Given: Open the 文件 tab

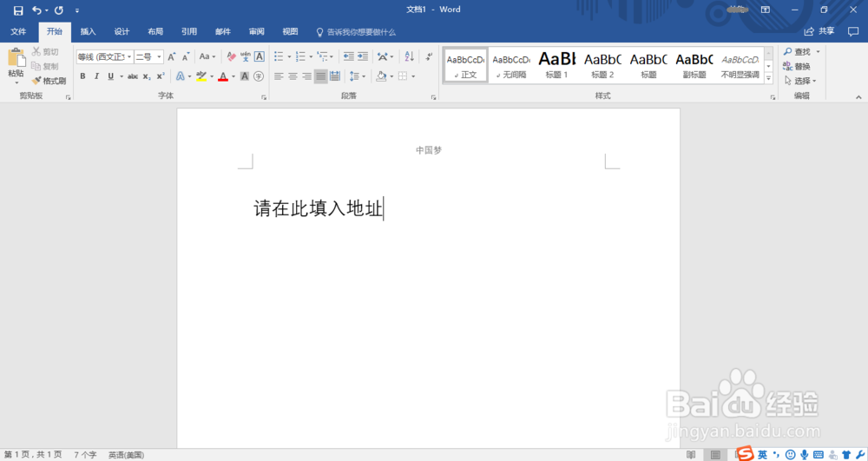Looking at the screenshot, I should pos(18,31).
